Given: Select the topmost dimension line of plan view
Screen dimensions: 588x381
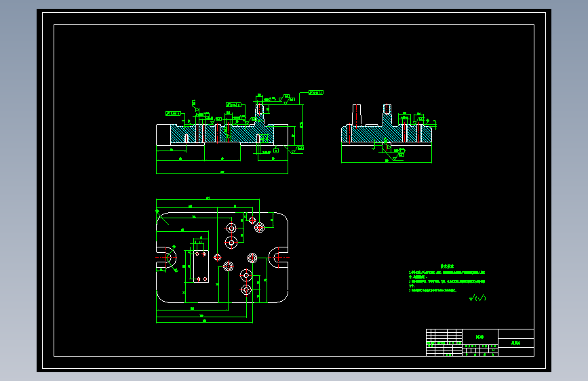Looking at the screenshot, I should pos(208,199).
